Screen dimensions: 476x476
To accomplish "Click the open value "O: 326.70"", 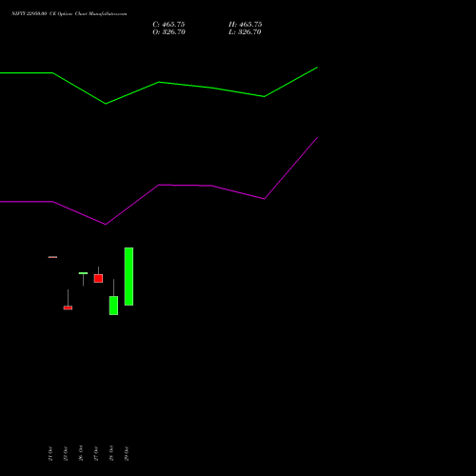I will (169, 32).
